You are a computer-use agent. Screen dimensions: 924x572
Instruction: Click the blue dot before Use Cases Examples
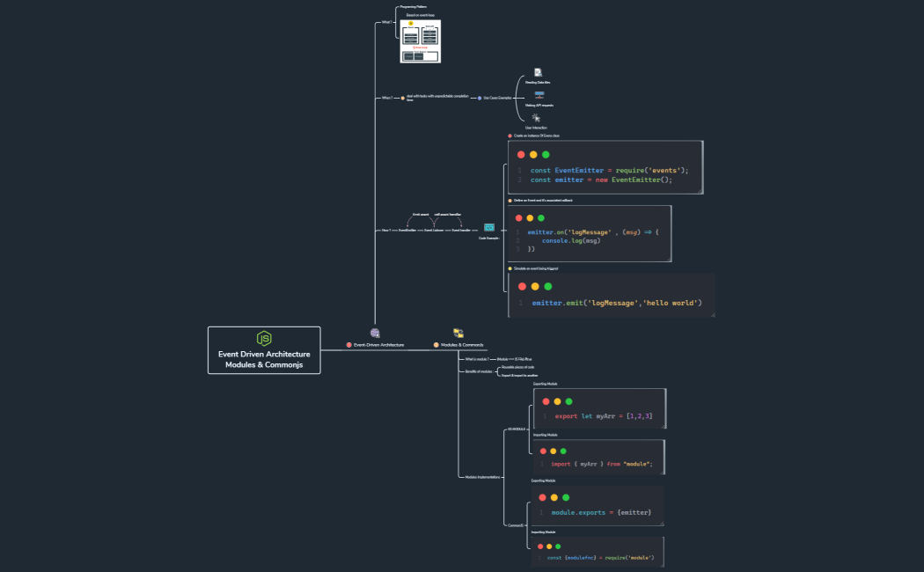click(x=480, y=99)
